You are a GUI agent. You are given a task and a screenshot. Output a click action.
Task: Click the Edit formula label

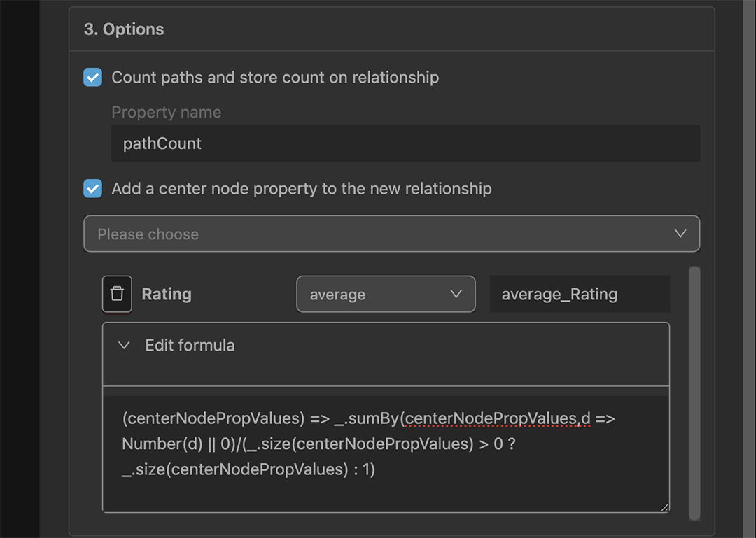(190, 345)
